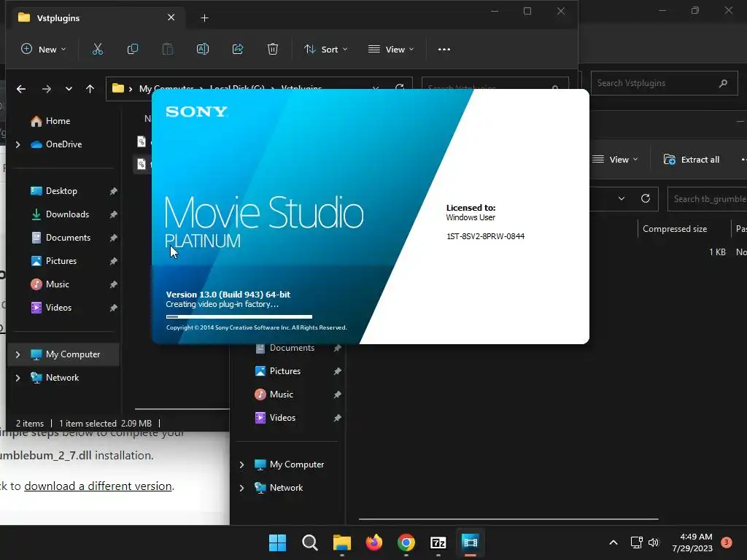This screenshot has height=560, width=747.
Task: Click the Paste icon in Vstplugins toolbar
Action: point(167,49)
